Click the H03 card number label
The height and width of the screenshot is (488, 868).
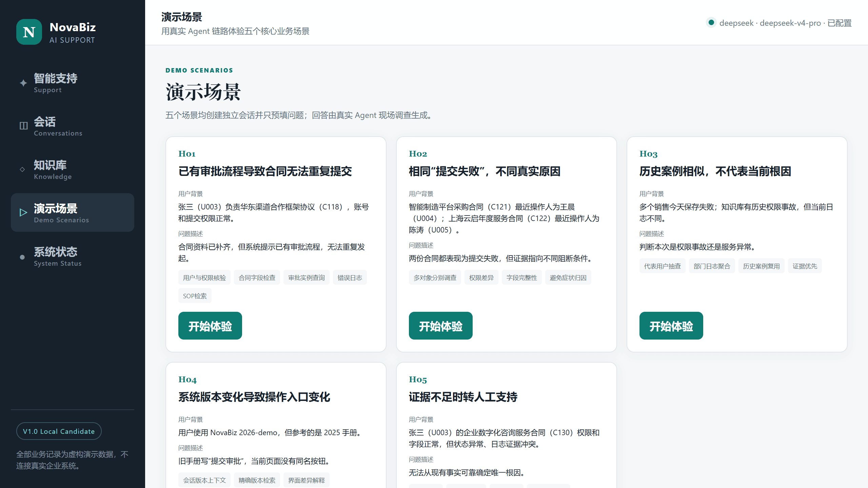coord(648,154)
